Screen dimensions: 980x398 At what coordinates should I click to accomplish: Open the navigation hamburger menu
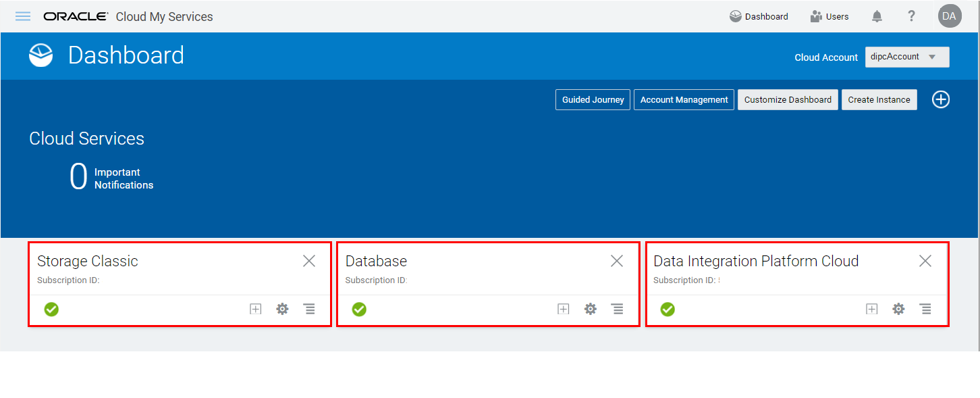tap(22, 16)
